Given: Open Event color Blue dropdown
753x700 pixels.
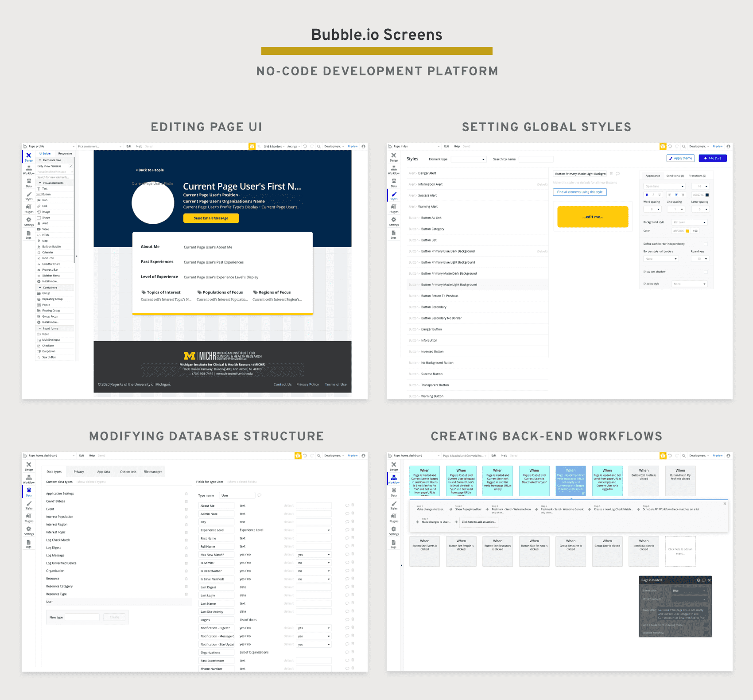Looking at the screenshot, I should tap(689, 591).
